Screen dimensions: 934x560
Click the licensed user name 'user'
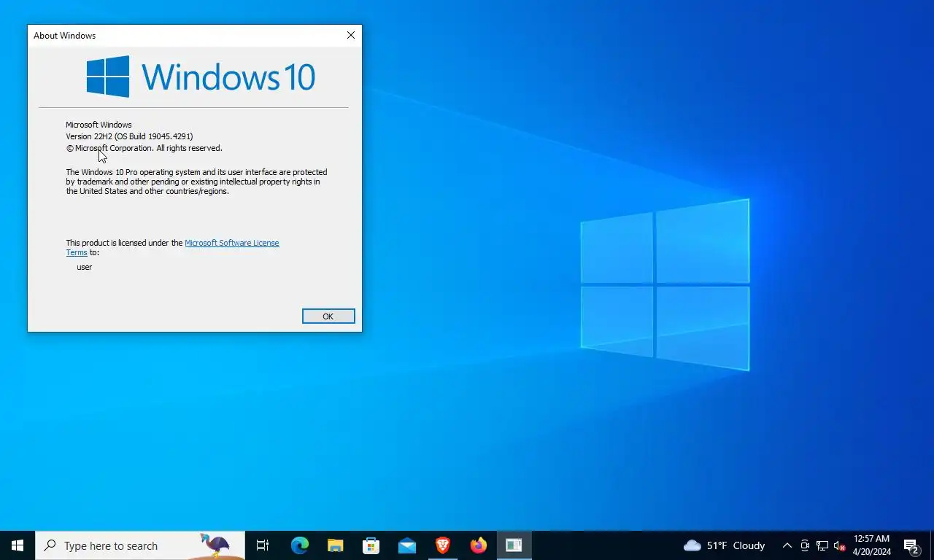click(85, 267)
